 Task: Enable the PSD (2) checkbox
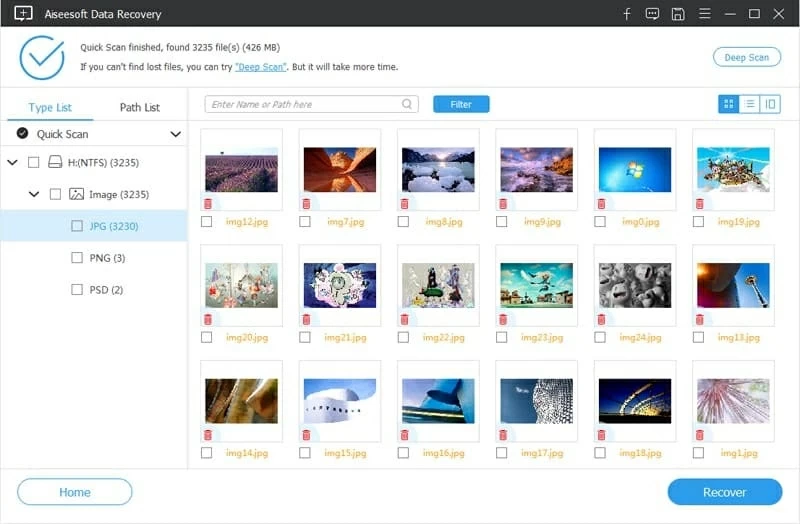tap(77, 290)
